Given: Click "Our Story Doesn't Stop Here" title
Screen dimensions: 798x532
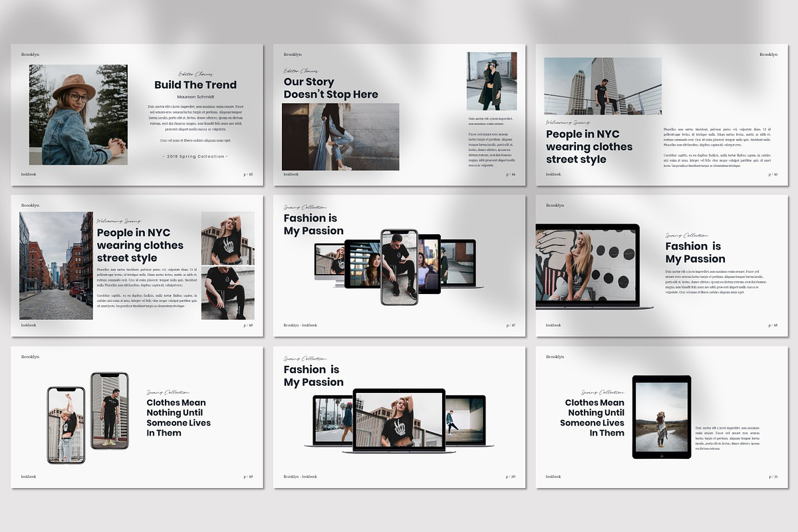Looking at the screenshot, I should (x=331, y=88).
